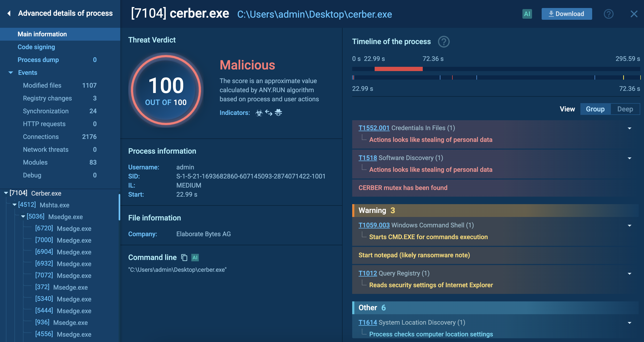The image size is (644, 342).
Task: Download the process report
Action: tap(567, 14)
